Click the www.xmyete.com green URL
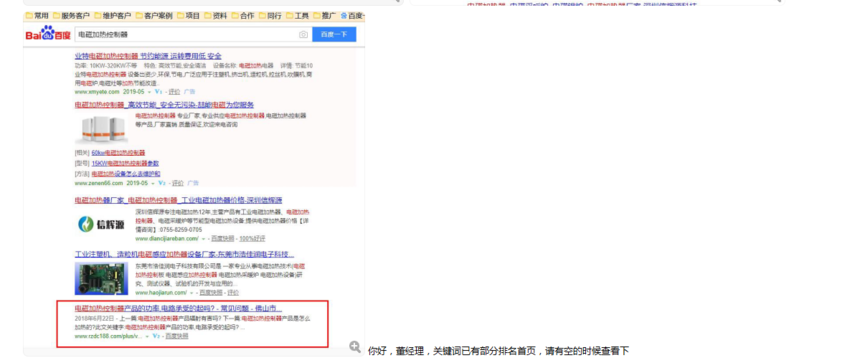This screenshot has height=363, width=860. coord(97,92)
